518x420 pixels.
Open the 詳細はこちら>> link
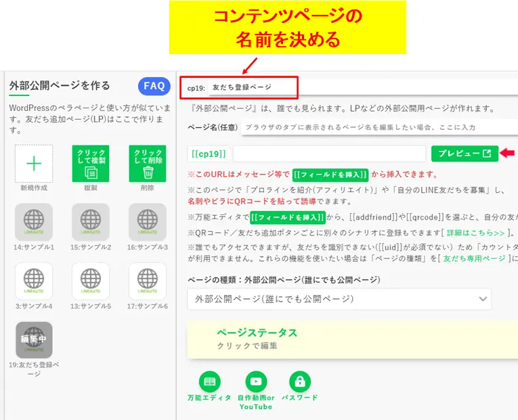[x=476, y=233]
